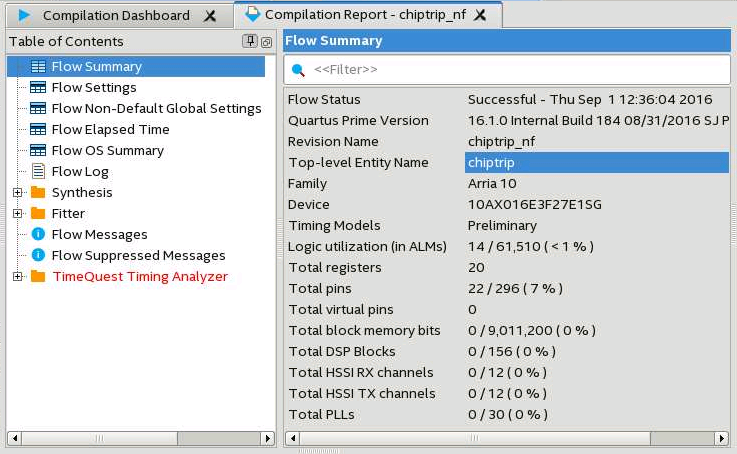Image resolution: width=737 pixels, height=454 pixels.
Task: Click the Fitter folder icon
Action: click(x=38, y=213)
